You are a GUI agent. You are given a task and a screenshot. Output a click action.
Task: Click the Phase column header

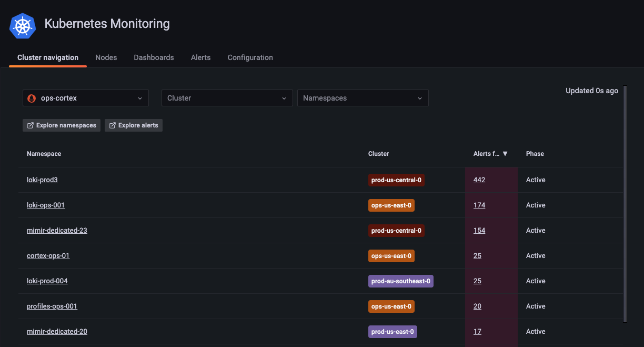coord(535,154)
